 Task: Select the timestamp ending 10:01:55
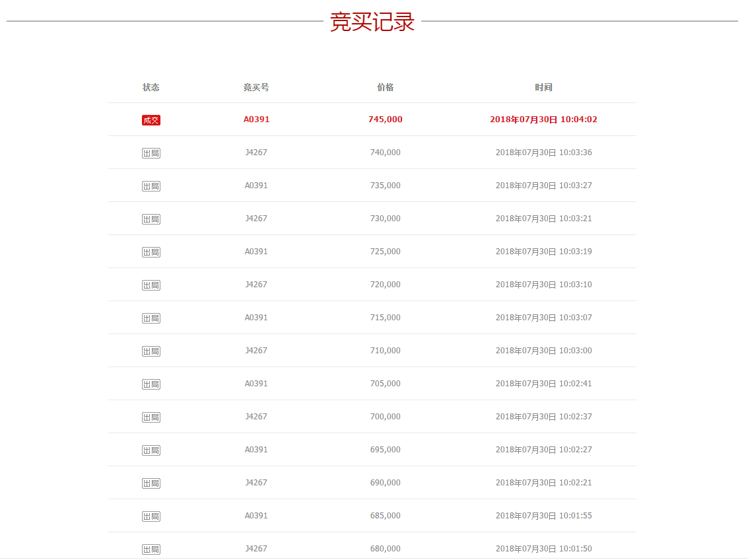pyautogui.click(x=543, y=515)
